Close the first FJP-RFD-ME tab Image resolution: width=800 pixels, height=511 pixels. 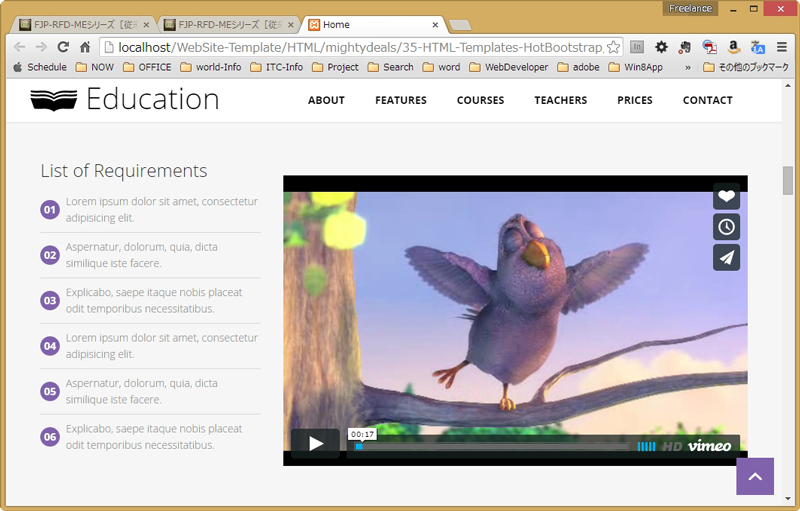(146, 24)
